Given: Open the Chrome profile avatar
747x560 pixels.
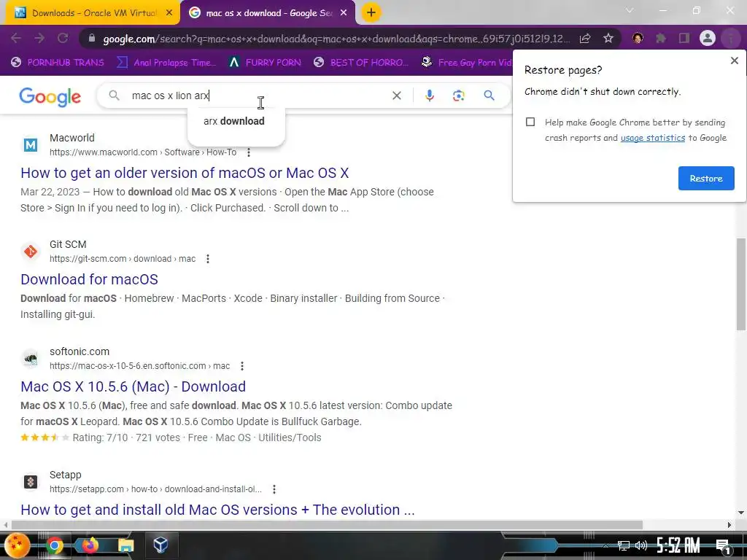Looking at the screenshot, I should pyautogui.click(x=708, y=38).
